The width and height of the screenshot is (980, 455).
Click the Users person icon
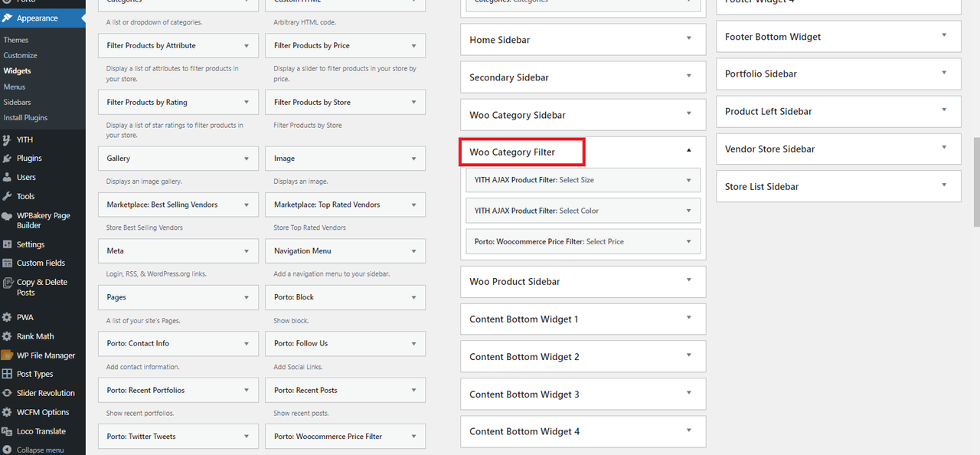pos(8,177)
